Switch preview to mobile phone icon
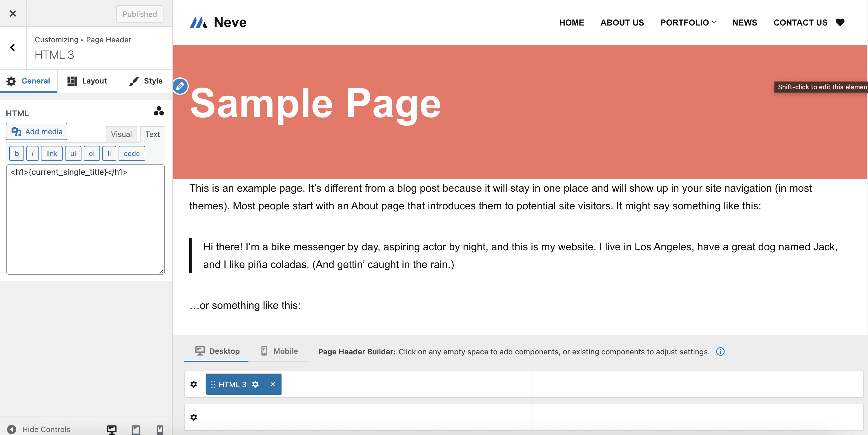 (160, 429)
